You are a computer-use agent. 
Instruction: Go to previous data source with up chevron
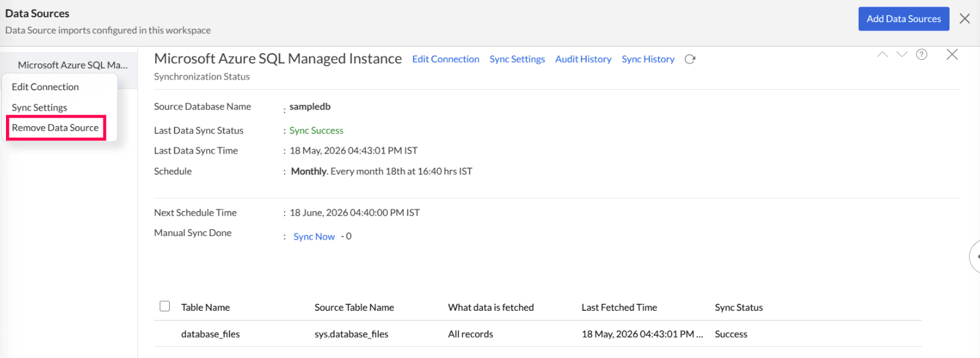[x=882, y=54]
